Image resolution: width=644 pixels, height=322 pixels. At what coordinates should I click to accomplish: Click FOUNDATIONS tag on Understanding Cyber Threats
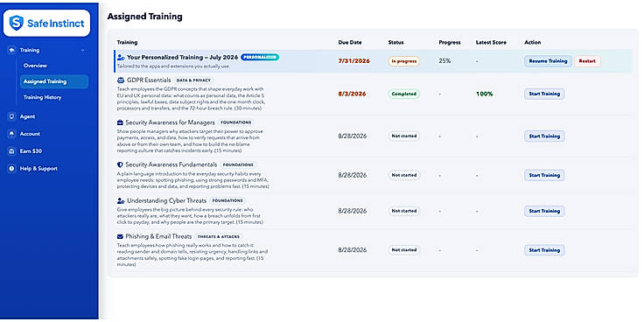pyautogui.click(x=227, y=201)
